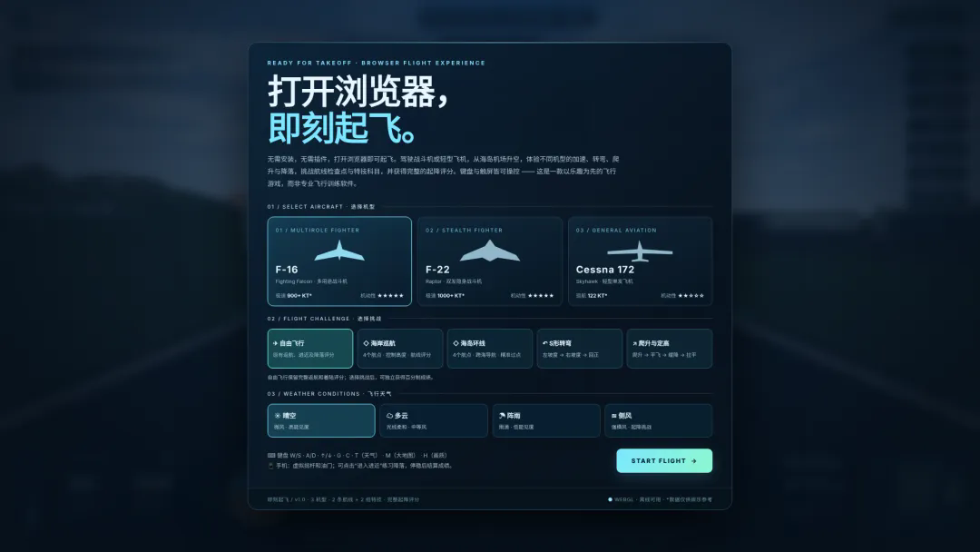Click the 'Raptor' subtitle text
This screenshot has height=552, width=980.
tap(434, 281)
